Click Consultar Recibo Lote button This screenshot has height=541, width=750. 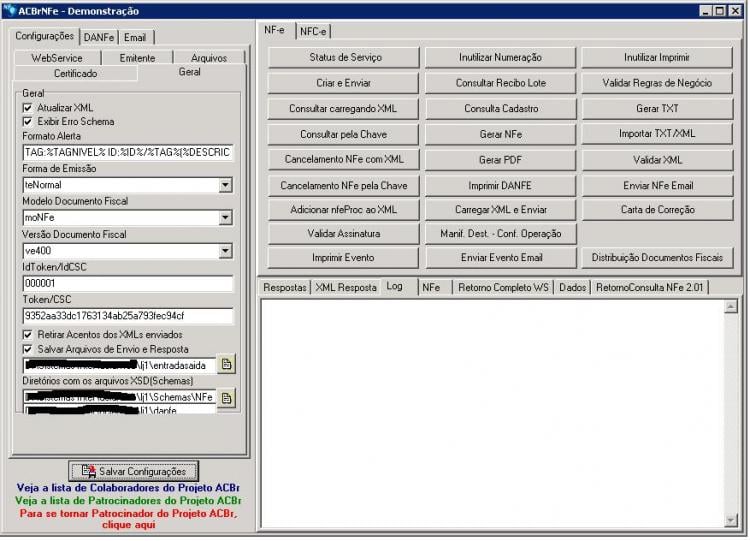[x=500, y=83]
